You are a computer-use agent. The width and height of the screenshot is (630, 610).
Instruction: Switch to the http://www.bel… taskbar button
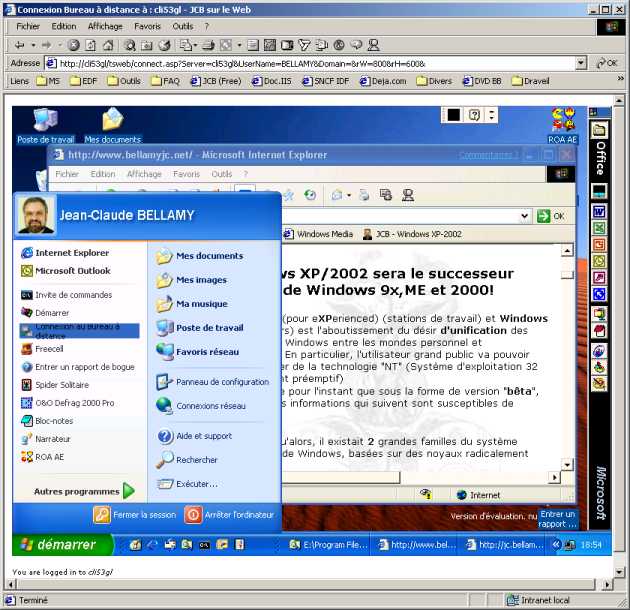418,544
